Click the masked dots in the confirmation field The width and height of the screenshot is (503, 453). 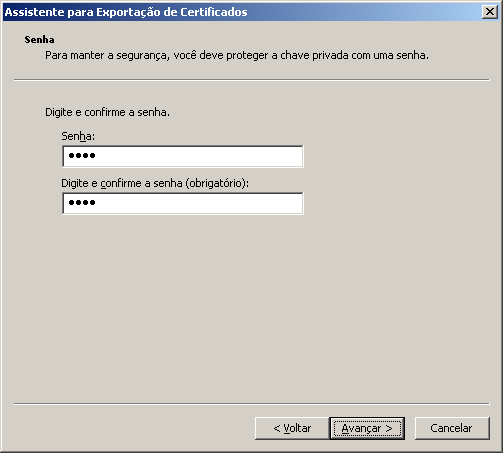click(x=82, y=202)
